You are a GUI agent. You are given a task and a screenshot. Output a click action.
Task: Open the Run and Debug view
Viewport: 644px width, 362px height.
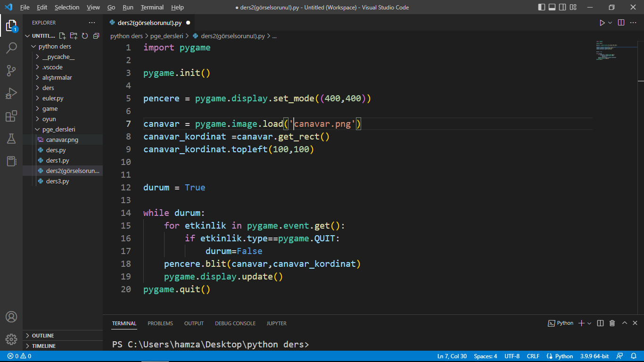click(x=11, y=93)
